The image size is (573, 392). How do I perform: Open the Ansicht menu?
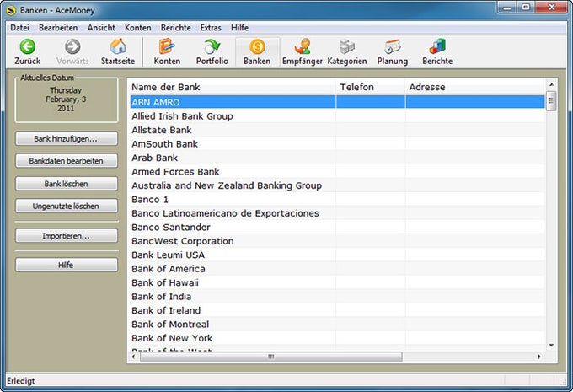click(x=101, y=28)
